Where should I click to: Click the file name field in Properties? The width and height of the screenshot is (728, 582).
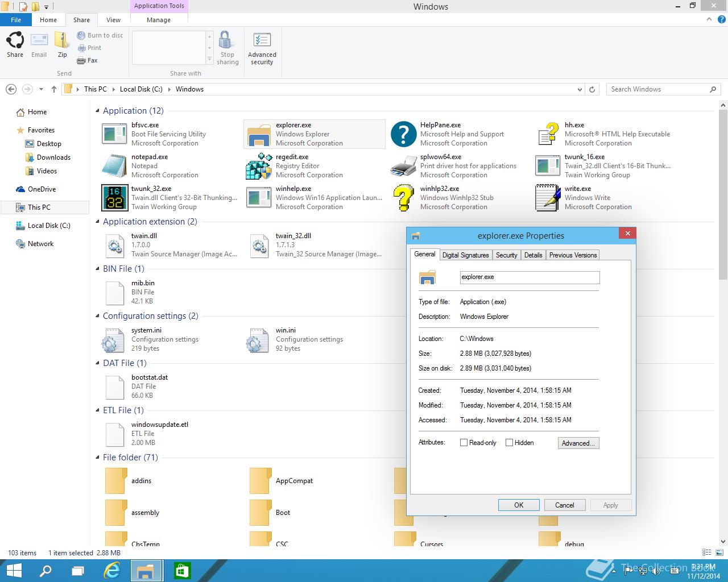pyautogui.click(x=530, y=277)
